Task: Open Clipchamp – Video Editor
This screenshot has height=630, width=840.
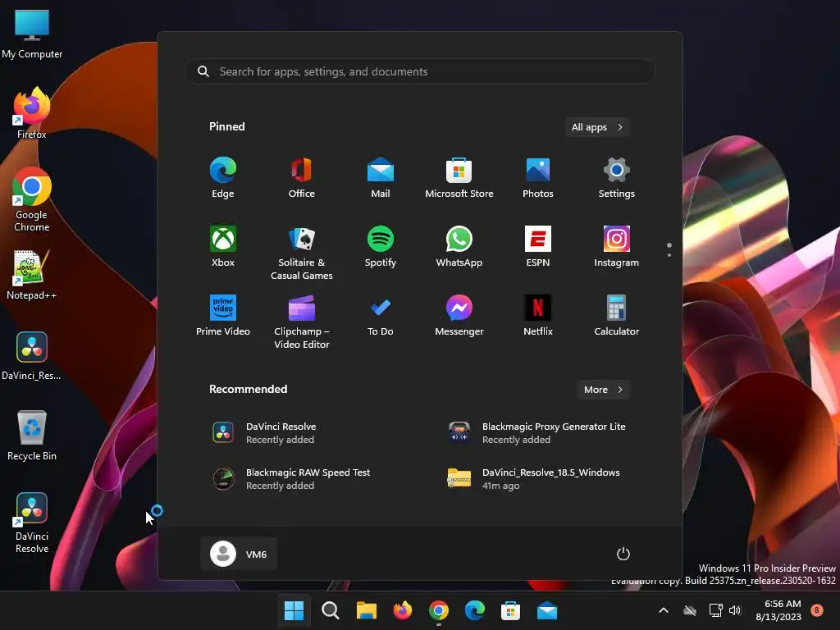Action: click(302, 322)
